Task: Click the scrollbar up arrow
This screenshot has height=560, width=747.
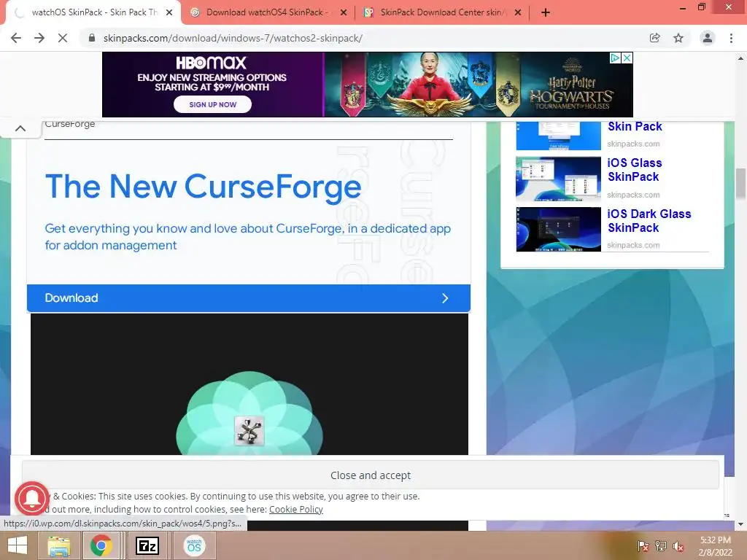Action: [x=740, y=58]
